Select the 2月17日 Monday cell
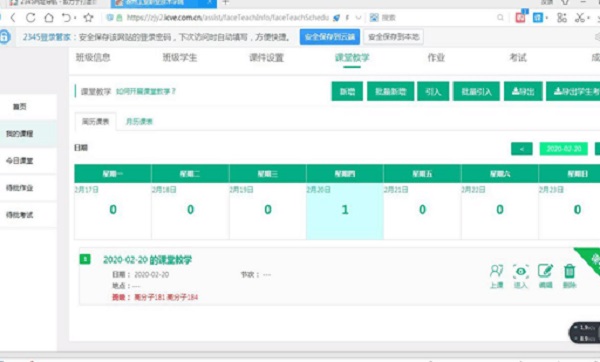600x362 pixels. (113, 211)
